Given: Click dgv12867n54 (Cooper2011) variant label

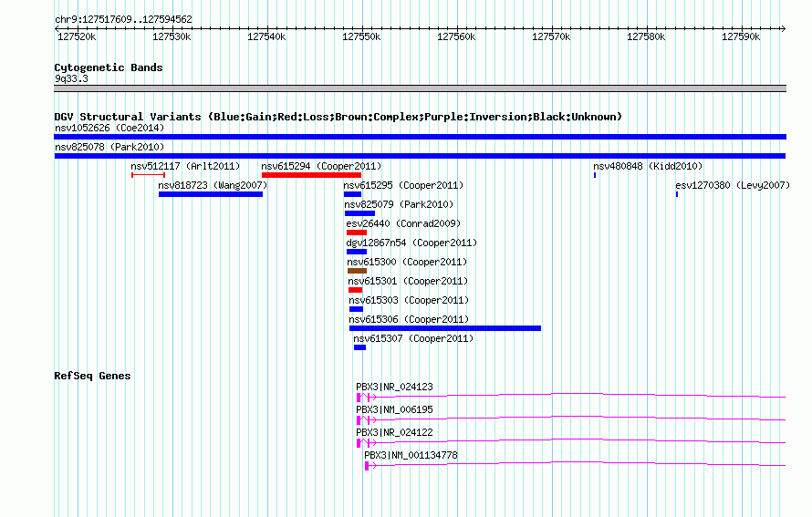Looking at the screenshot, I should tap(411, 243).
